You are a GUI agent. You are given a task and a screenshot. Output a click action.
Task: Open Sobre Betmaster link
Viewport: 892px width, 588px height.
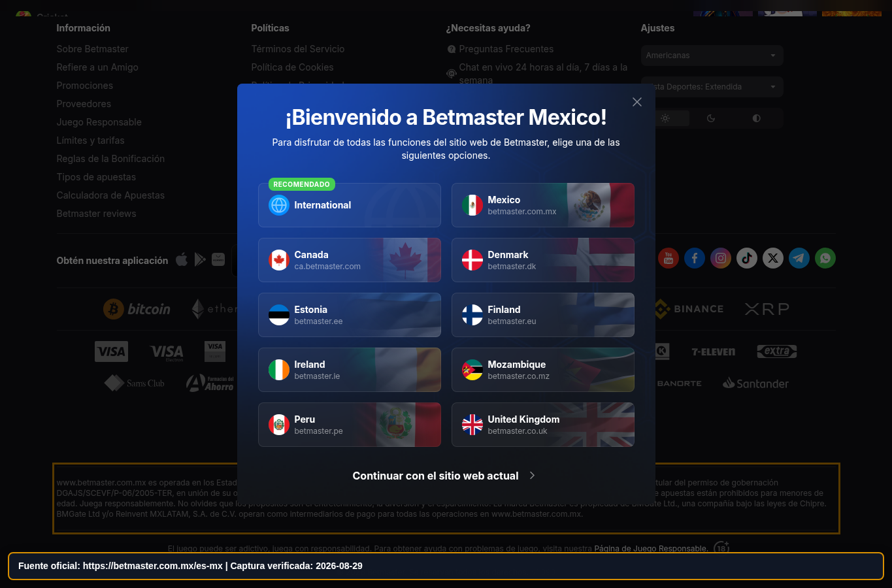(x=92, y=49)
